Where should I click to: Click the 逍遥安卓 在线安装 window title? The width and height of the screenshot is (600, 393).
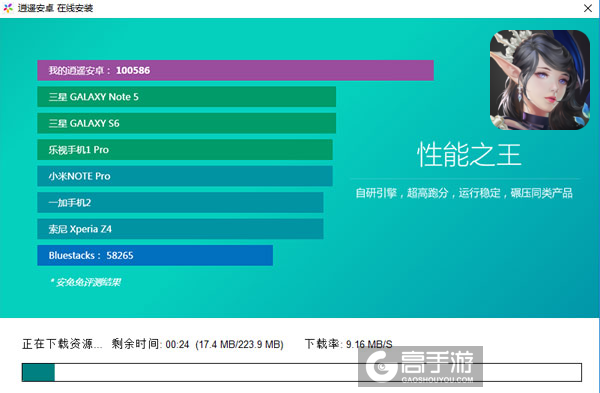(x=55, y=8)
